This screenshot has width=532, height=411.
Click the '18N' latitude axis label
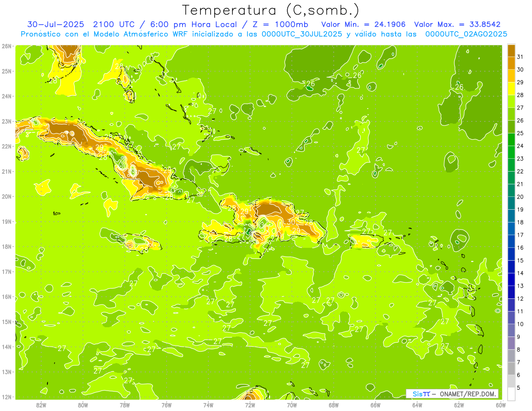tap(7, 247)
